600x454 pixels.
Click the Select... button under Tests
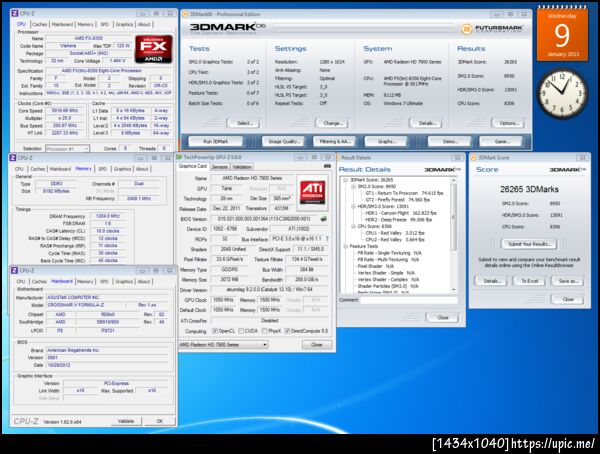(x=243, y=123)
